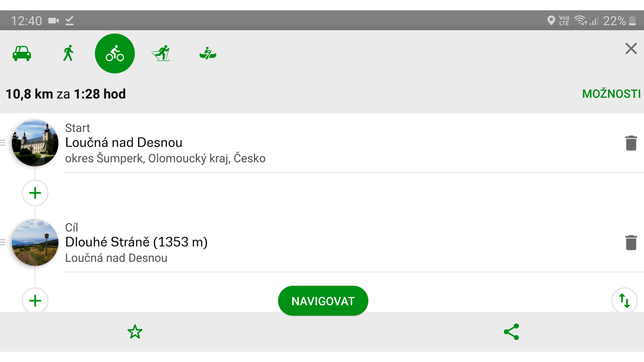Open Loučná nad Desnou start thumbnail
Viewport: 644px width, 362px height.
point(35,143)
